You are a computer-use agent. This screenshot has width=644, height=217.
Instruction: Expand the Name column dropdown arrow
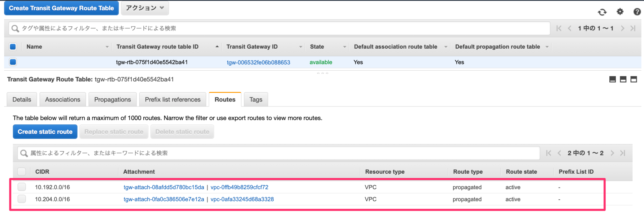coord(107,46)
